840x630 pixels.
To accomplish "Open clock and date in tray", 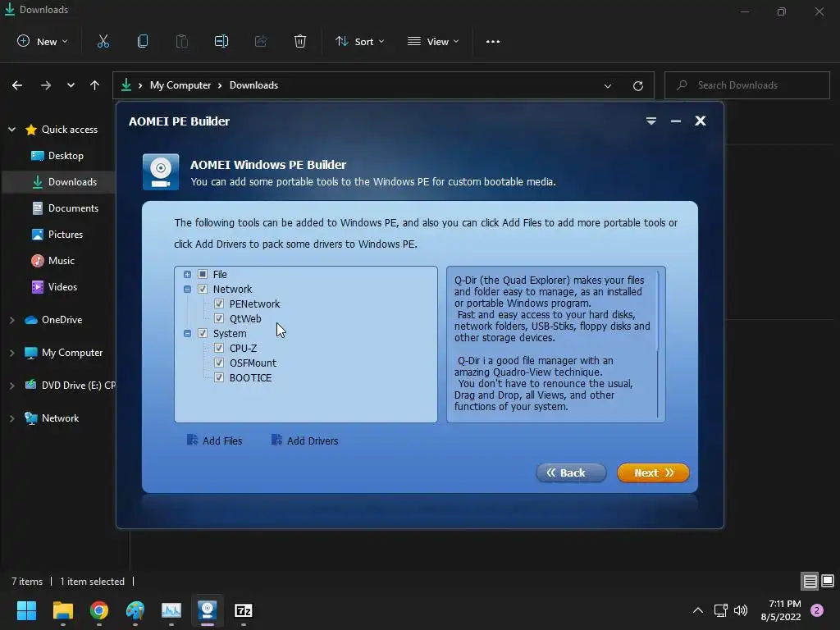I will 781,610.
